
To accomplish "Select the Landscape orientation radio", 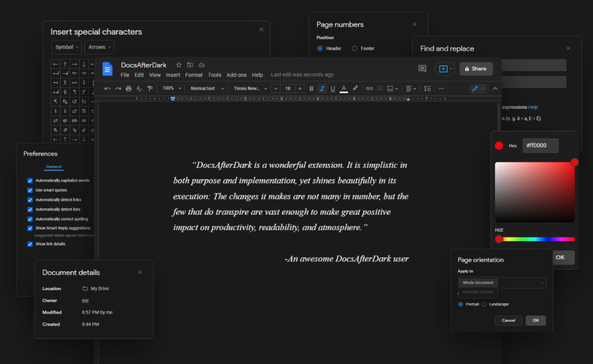I will pos(484,304).
